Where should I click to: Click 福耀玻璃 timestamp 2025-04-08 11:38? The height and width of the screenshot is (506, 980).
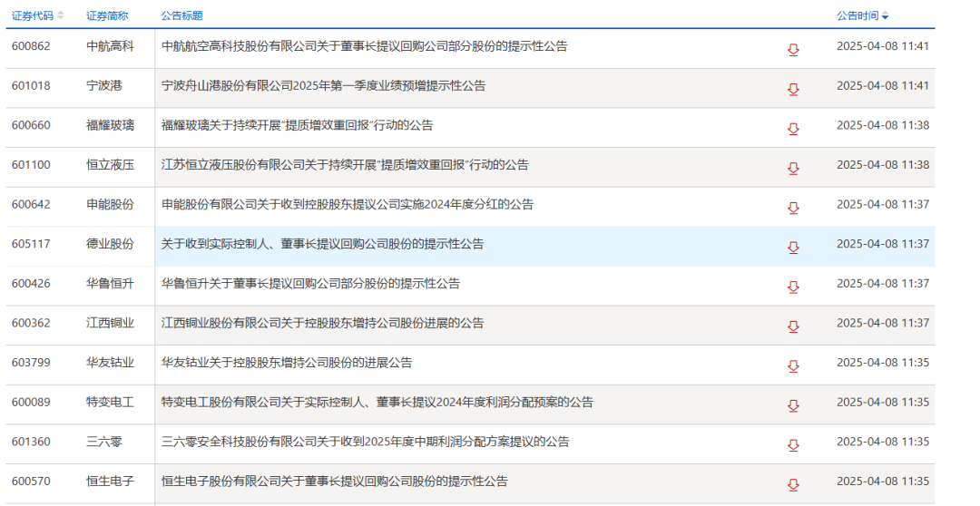point(883,125)
